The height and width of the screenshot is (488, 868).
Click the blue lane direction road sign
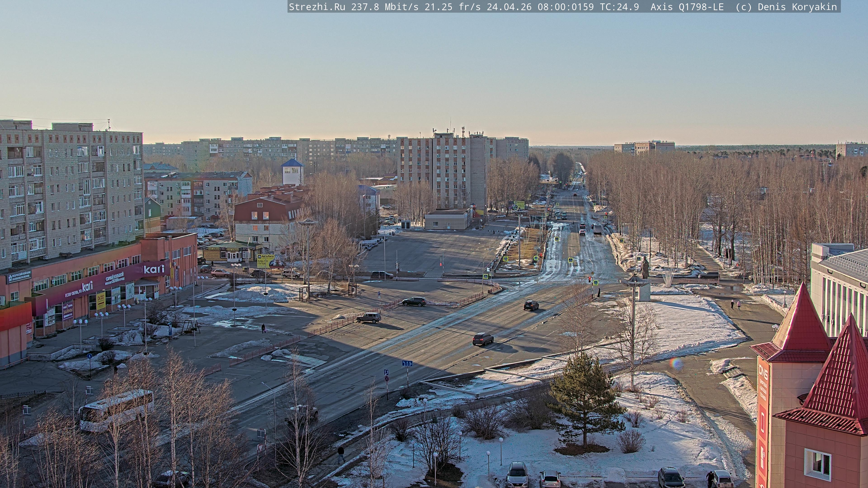407,363
